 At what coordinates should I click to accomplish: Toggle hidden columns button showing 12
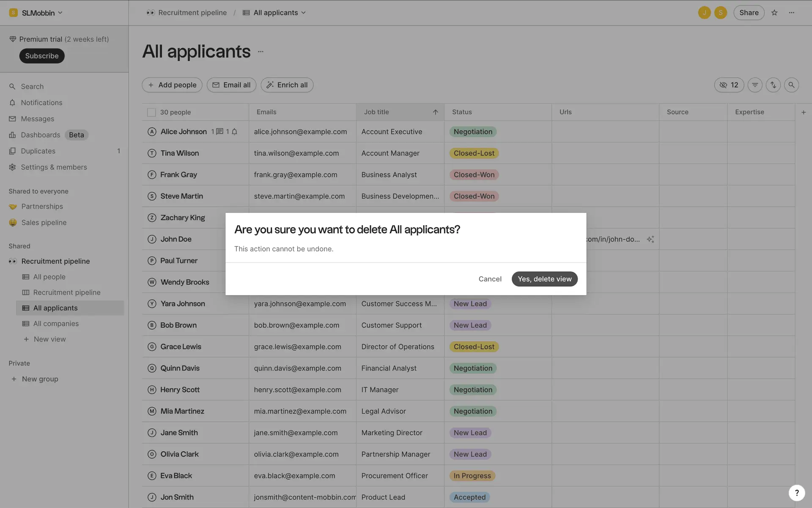(729, 85)
